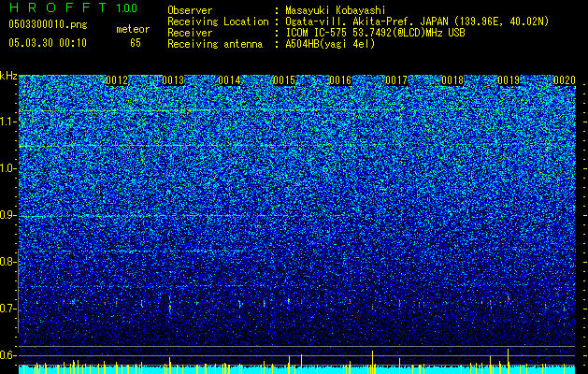Click the "Receiving antenna" label

click(x=215, y=44)
